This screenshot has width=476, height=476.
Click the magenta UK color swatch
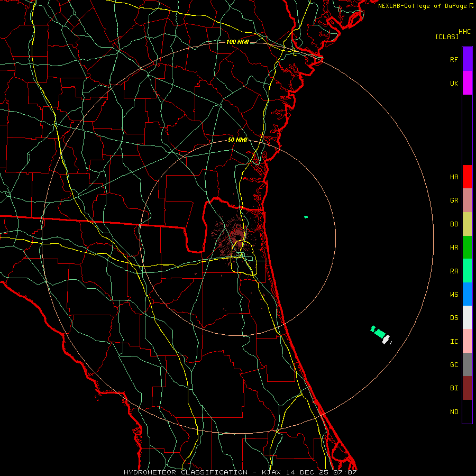point(467,83)
